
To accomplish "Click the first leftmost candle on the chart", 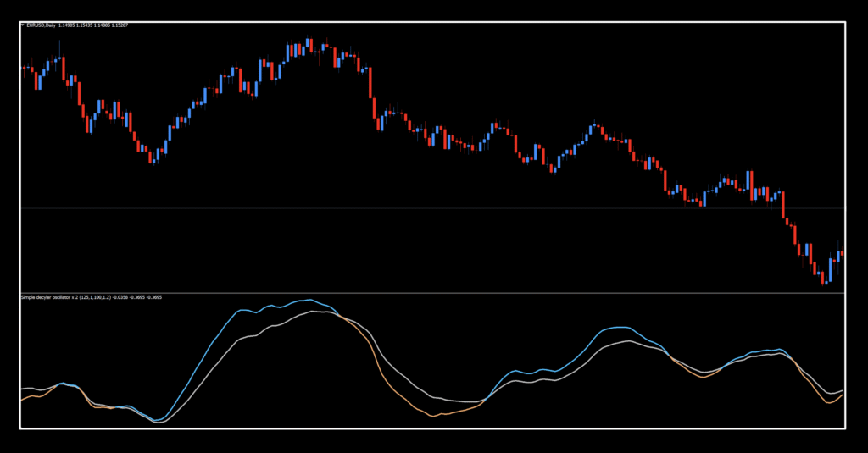I will (24, 68).
